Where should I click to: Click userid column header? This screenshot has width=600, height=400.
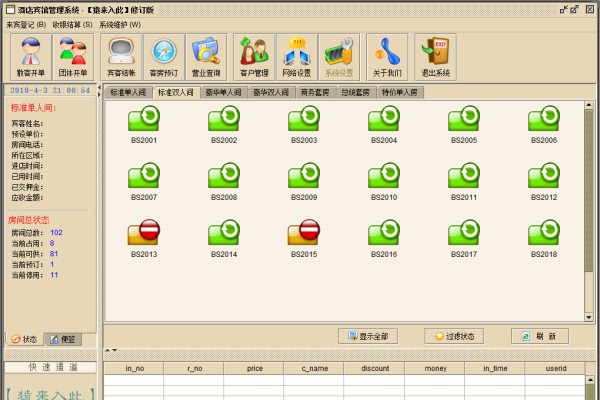[x=556, y=369]
